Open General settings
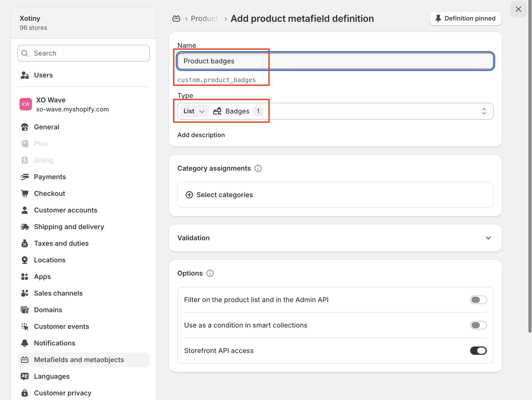The height and width of the screenshot is (400, 532). [x=83, y=127]
